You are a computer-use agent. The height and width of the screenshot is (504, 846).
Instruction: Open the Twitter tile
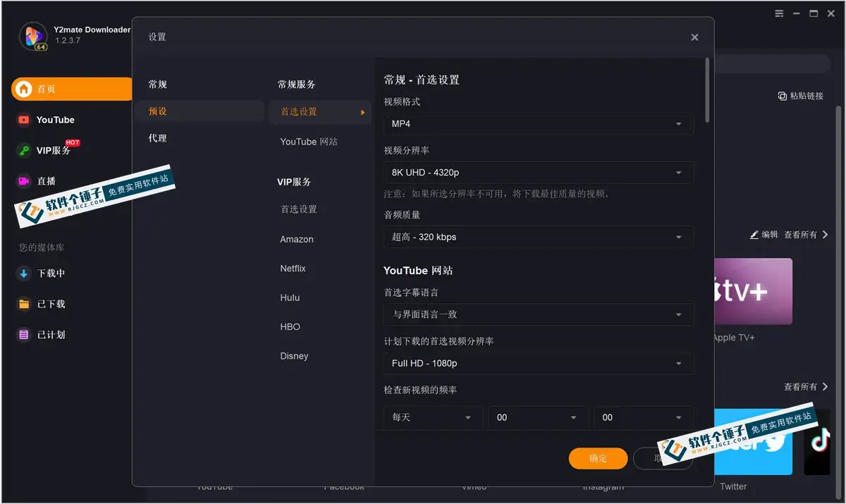tap(754, 442)
